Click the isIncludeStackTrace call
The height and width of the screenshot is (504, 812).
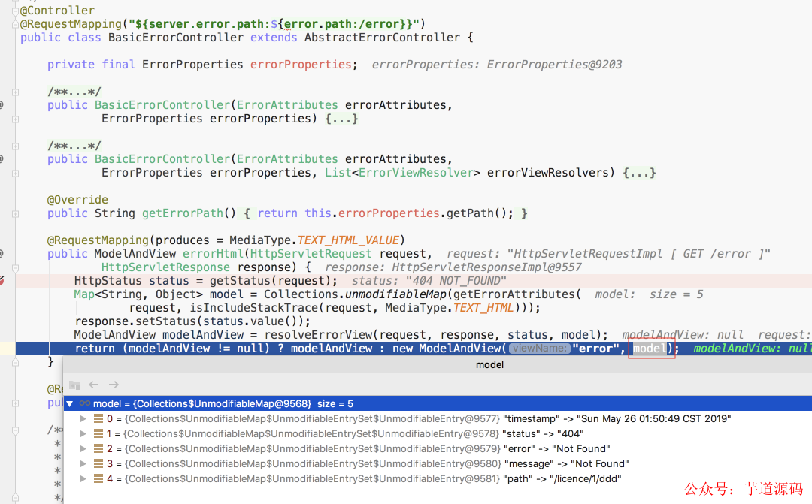pyautogui.click(x=253, y=308)
